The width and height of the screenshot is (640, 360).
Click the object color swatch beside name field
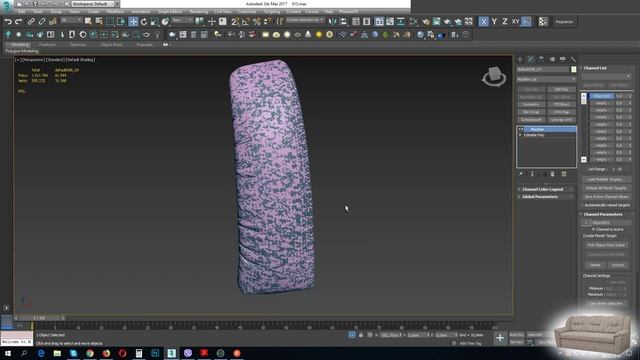tap(573, 69)
